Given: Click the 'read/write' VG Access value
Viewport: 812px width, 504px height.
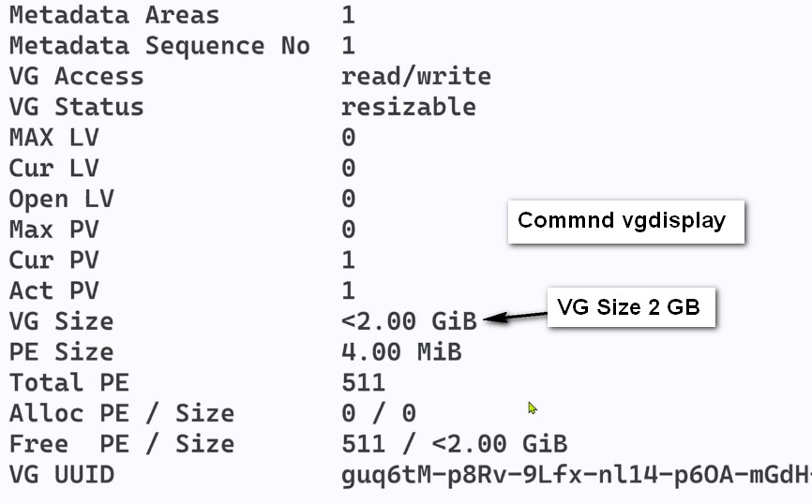Looking at the screenshot, I should [x=415, y=76].
